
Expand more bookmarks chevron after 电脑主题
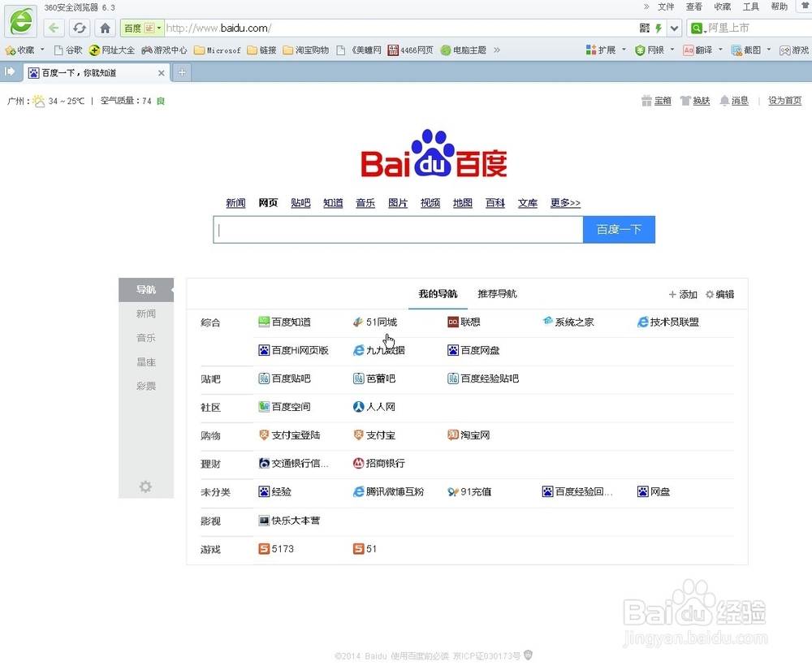(497, 50)
